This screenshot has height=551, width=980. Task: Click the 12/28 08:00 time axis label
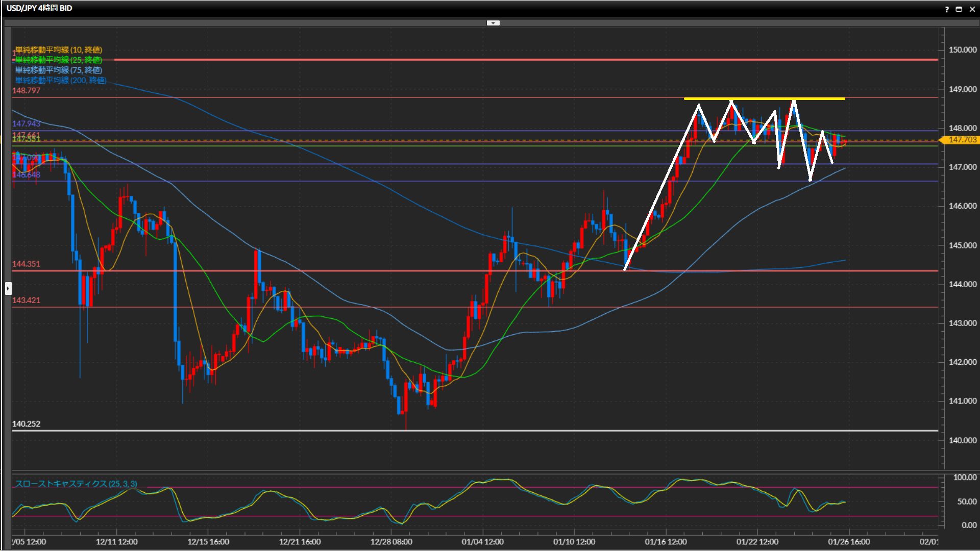pos(391,541)
